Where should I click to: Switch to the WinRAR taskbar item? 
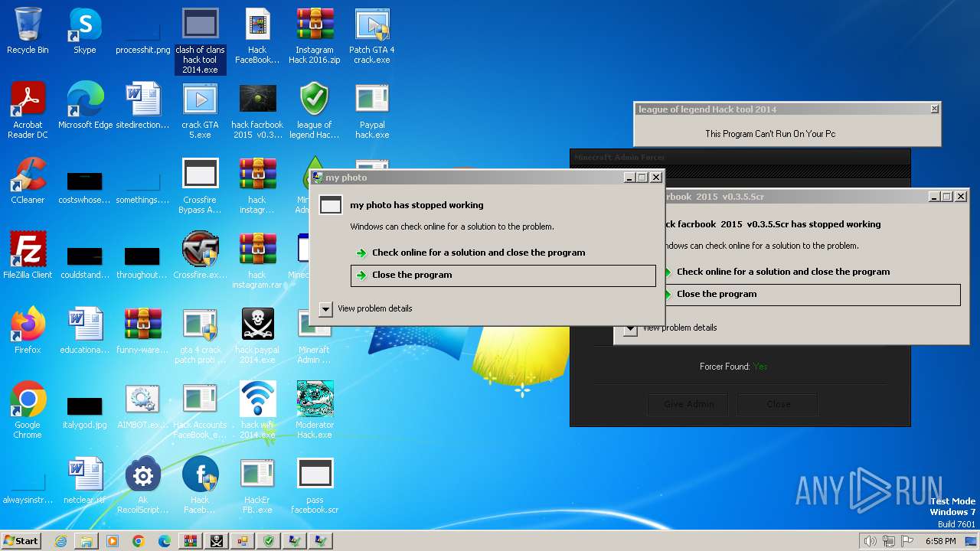(191, 541)
